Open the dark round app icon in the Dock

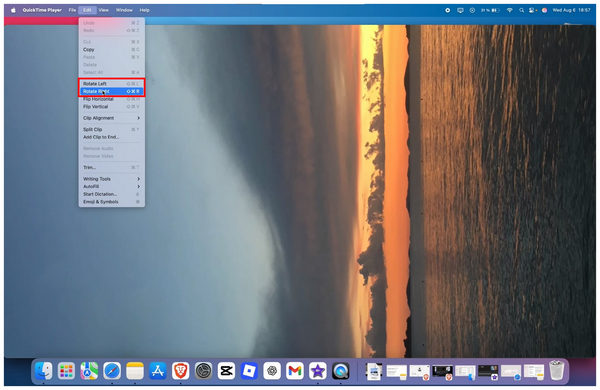click(204, 371)
